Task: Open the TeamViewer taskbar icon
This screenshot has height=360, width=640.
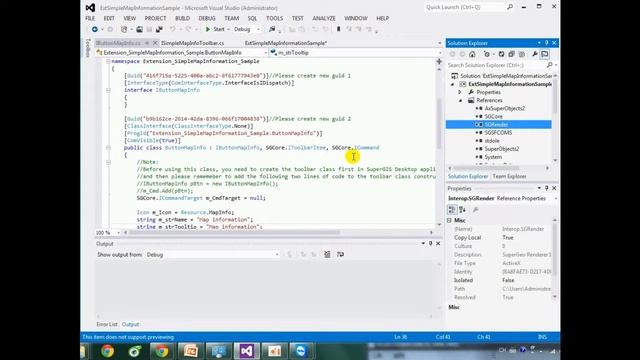Action: click(x=301, y=351)
